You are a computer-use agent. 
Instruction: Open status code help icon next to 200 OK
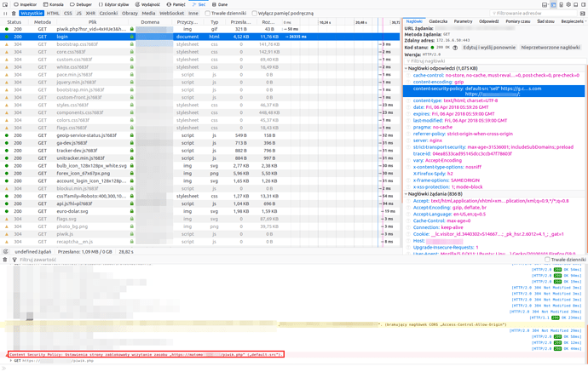[x=455, y=48]
